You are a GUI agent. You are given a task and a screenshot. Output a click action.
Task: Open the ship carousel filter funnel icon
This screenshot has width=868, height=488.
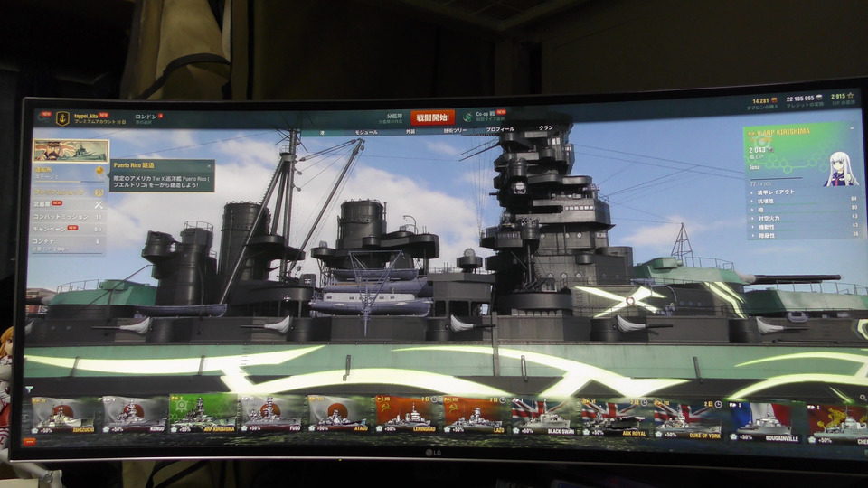pos(29,389)
